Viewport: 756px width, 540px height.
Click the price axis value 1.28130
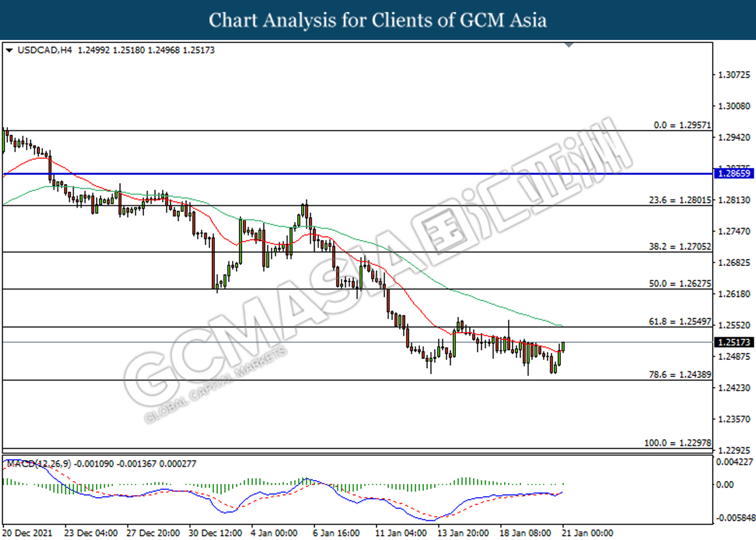734,200
